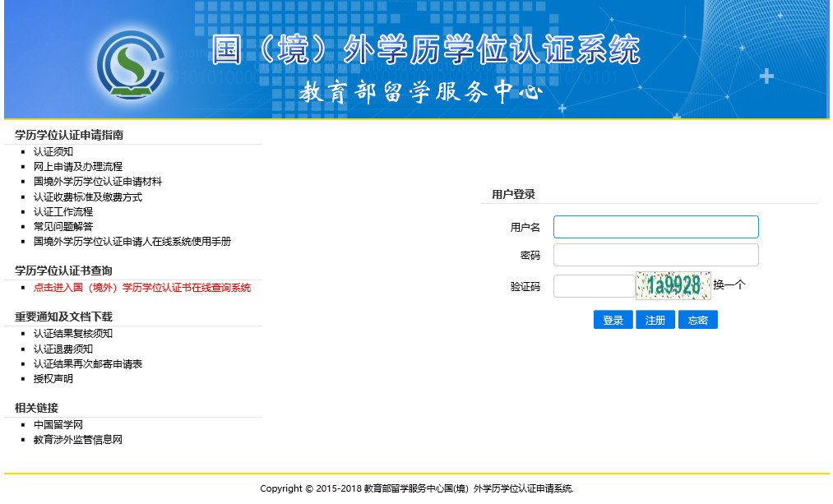Open 常见问题解答 link
Image resolution: width=833 pixels, height=504 pixels.
click(x=63, y=227)
